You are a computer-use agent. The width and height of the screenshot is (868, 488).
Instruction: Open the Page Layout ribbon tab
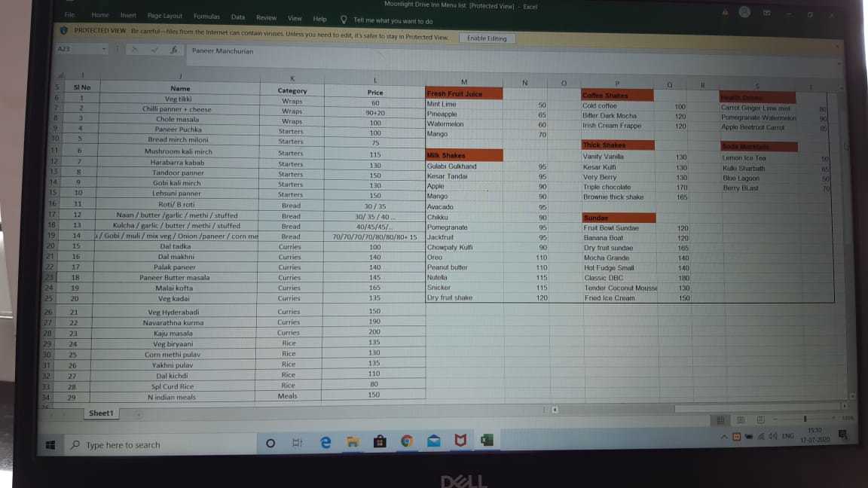click(164, 16)
